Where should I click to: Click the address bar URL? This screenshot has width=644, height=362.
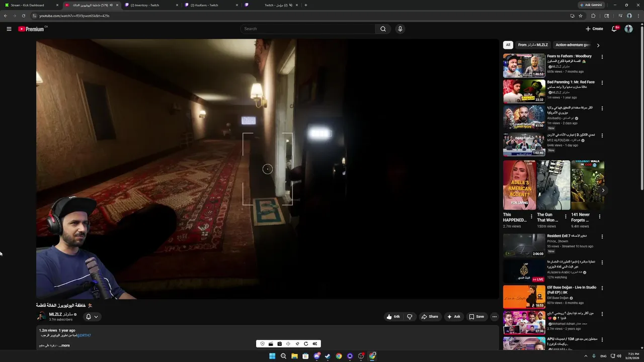[x=74, y=16]
